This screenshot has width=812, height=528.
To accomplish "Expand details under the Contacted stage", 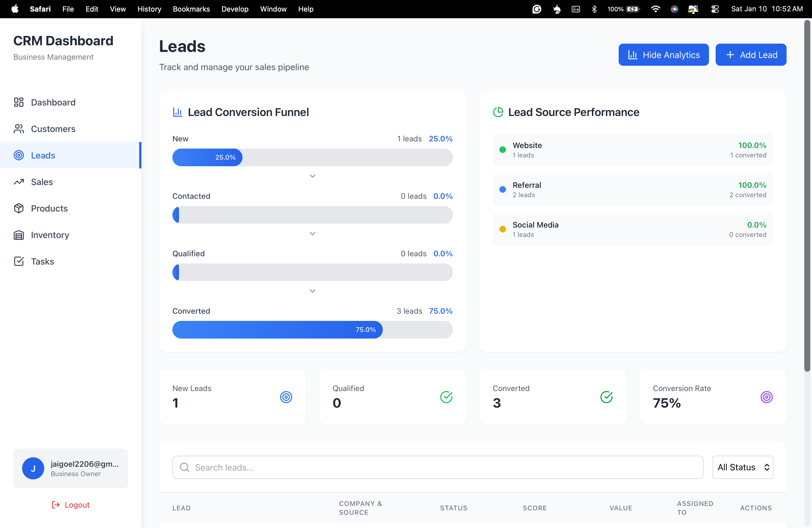I will pyautogui.click(x=312, y=233).
